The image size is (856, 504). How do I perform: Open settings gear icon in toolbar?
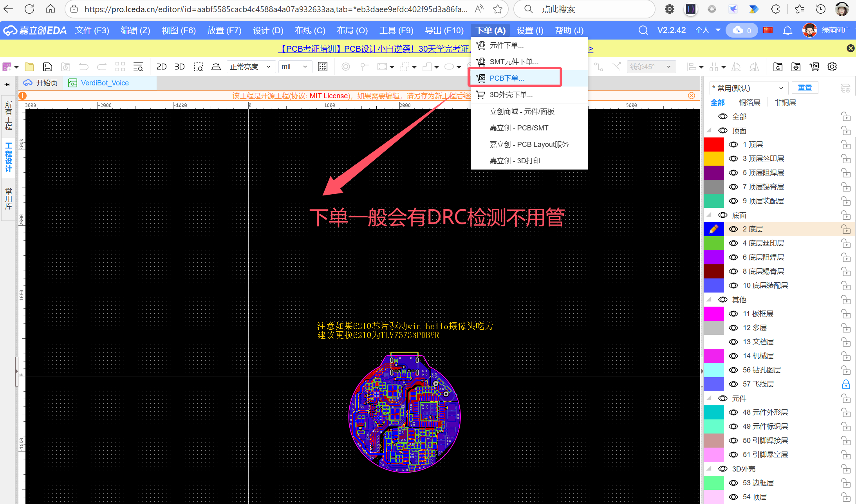tap(832, 67)
